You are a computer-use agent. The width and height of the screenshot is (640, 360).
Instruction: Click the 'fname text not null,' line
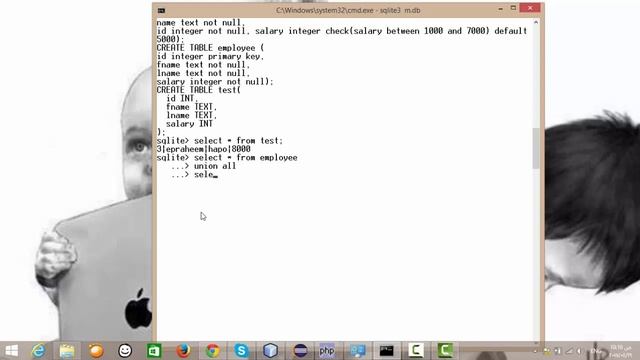(x=203, y=65)
